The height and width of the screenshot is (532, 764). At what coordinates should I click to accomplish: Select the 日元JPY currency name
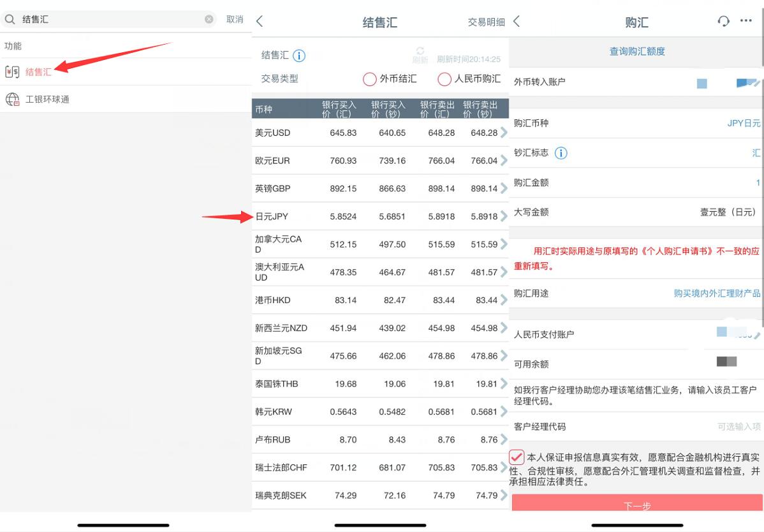272,216
